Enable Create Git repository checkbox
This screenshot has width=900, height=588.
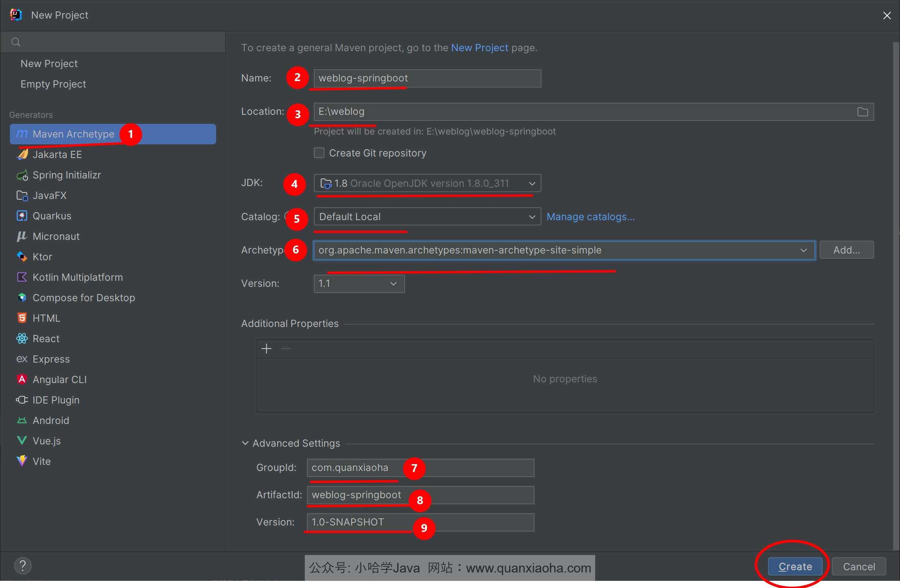click(x=319, y=153)
